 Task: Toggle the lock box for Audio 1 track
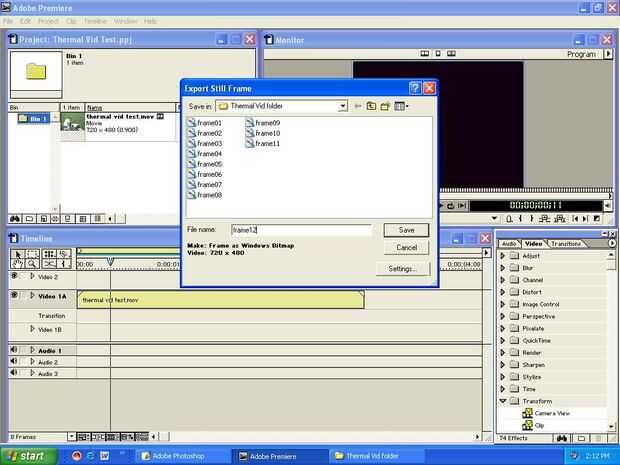coord(23,350)
